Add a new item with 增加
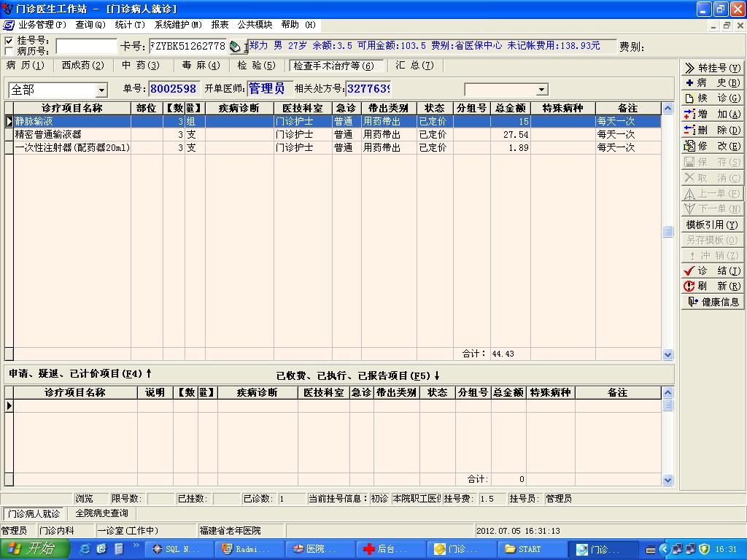Viewport: 747px width, 560px height. tap(712, 114)
